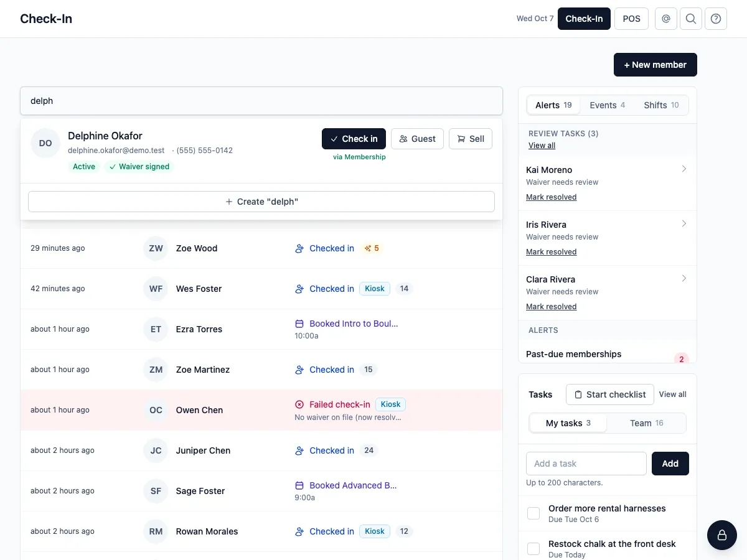Screen dimensions: 747x560
Task: Expand Clara Rivera review task chevron
Action: pyautogui.click(x=684, y=279)
